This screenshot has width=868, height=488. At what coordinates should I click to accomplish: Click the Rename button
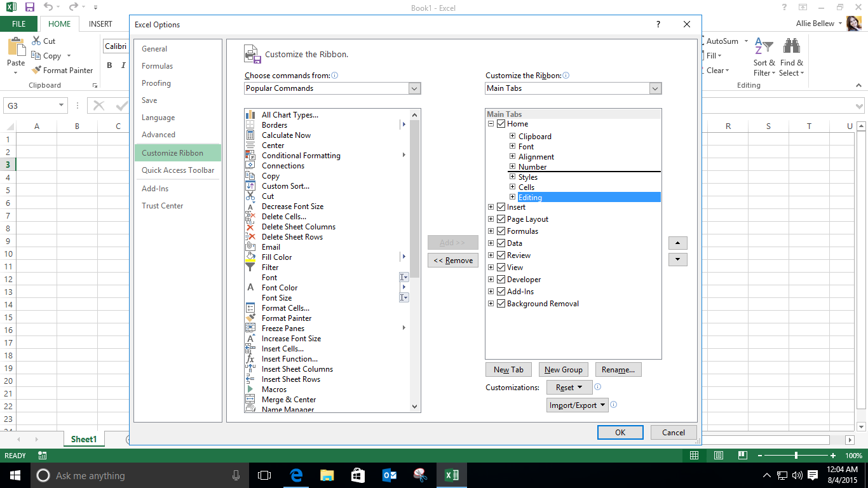618,369
